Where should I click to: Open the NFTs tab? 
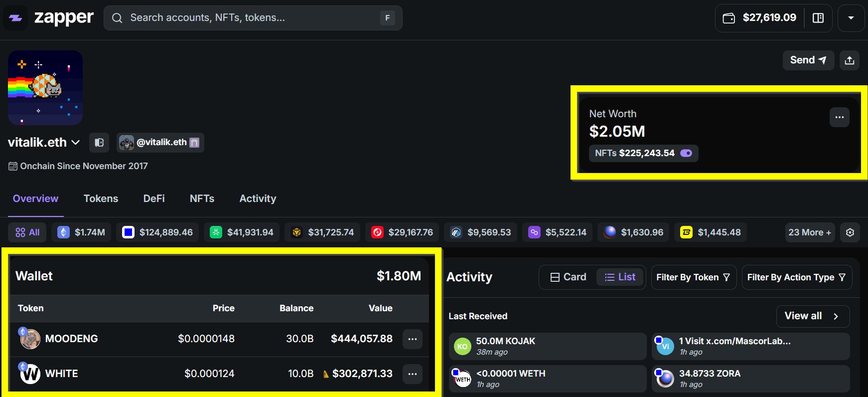[x=202, y=198]
